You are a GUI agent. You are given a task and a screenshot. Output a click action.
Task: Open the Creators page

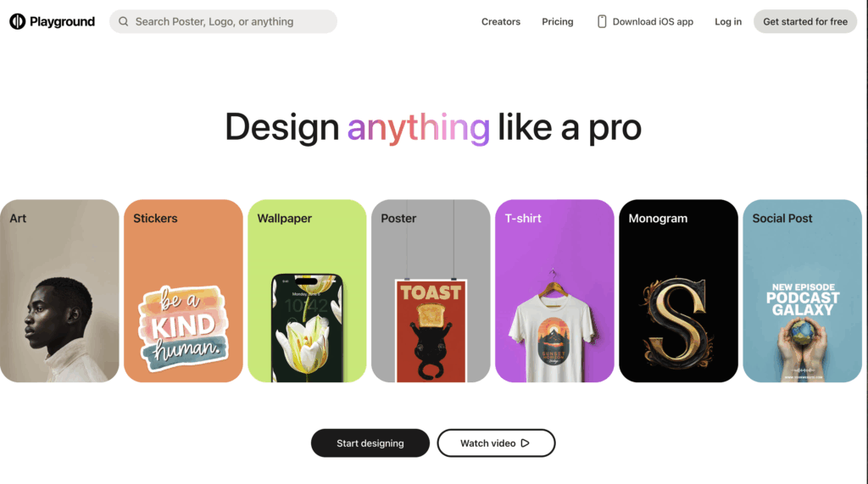point(500,21)
